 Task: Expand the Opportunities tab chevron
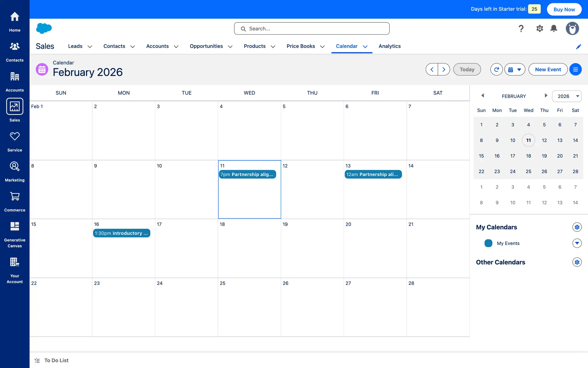point(230,47)
